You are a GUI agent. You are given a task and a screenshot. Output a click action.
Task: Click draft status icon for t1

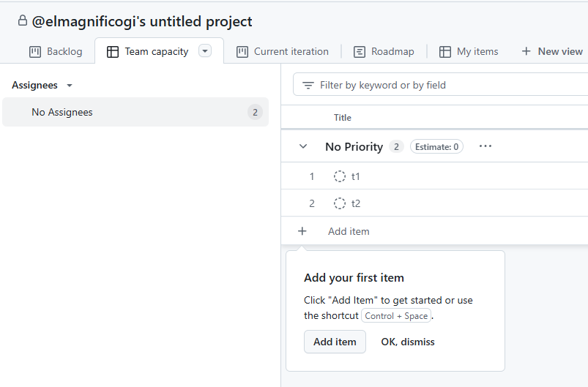340,176
